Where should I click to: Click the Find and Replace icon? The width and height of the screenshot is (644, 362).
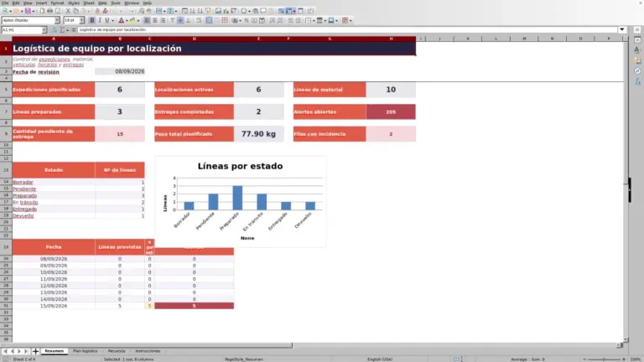[x=141, y=11]
